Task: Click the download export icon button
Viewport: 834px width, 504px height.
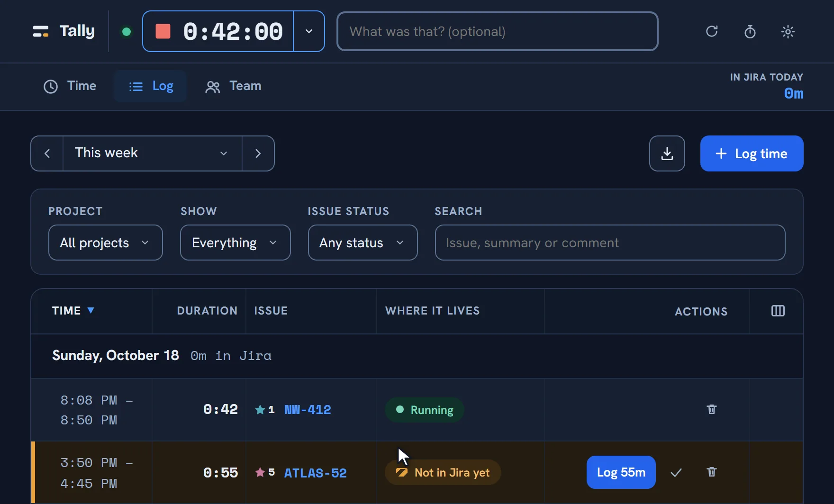Action: click(667, 153)
